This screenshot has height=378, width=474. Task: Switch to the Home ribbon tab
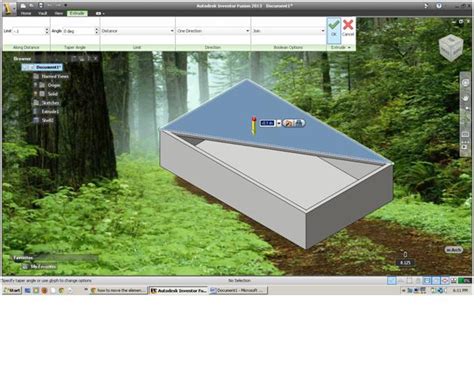click(26, 13)
